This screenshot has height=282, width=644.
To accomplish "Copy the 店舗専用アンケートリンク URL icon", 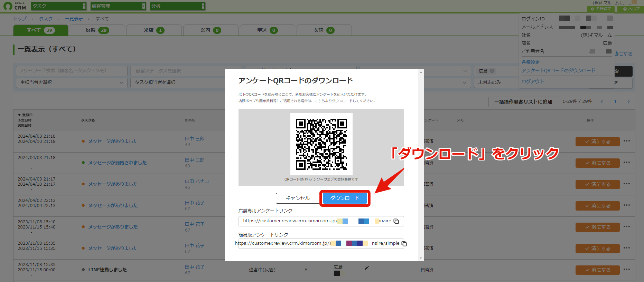I will coord(396,221).
